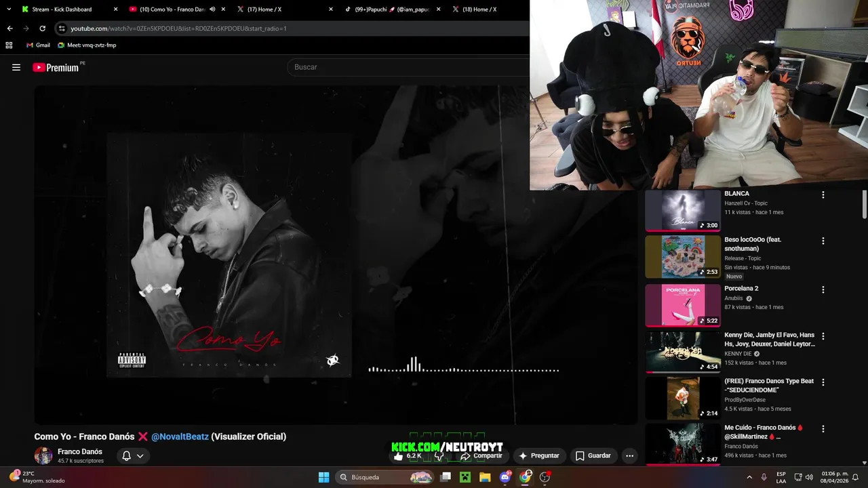Open BLANCA video thumbnail

(x=683, y=211)
